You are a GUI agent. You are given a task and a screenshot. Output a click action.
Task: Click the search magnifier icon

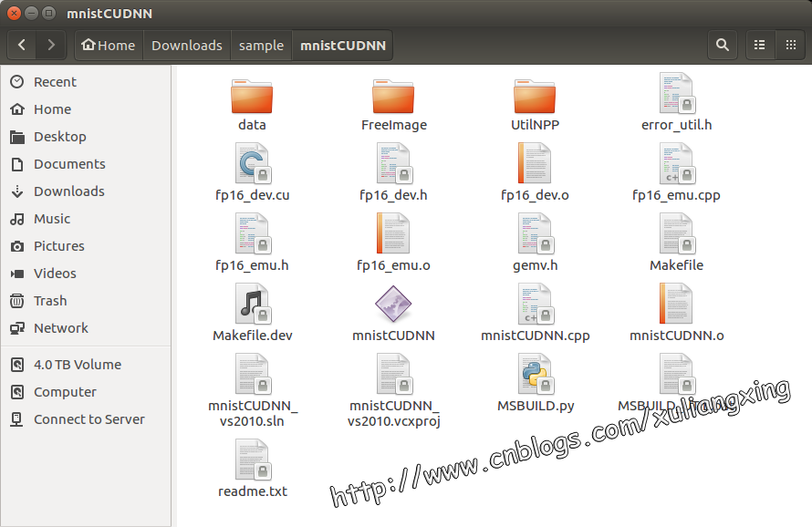pos(722,45)
